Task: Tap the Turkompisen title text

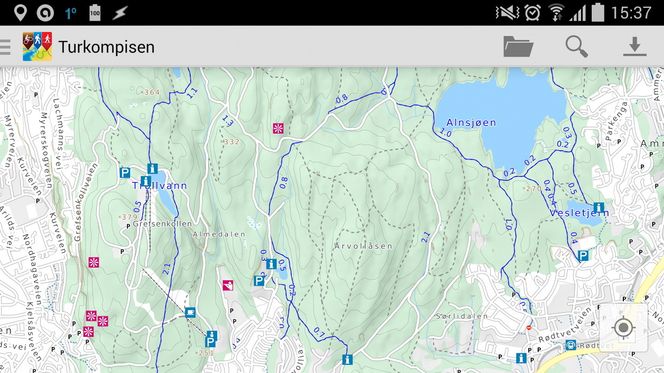Action: (106, 47)
